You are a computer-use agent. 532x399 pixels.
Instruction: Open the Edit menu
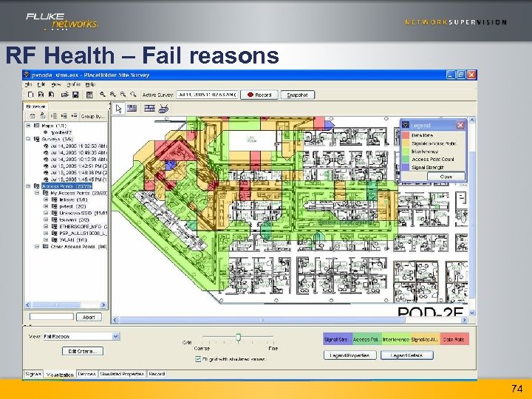pos(41,84)
